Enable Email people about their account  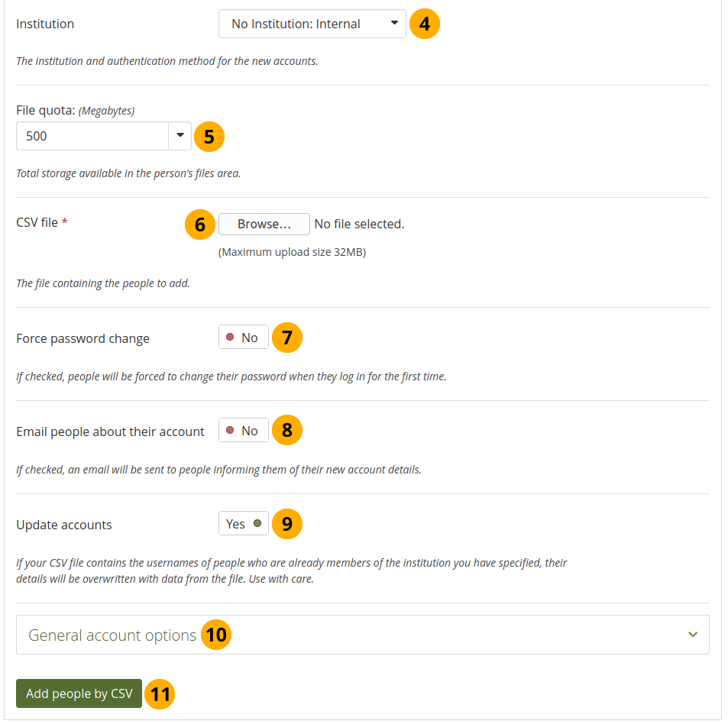pos(244,431)
